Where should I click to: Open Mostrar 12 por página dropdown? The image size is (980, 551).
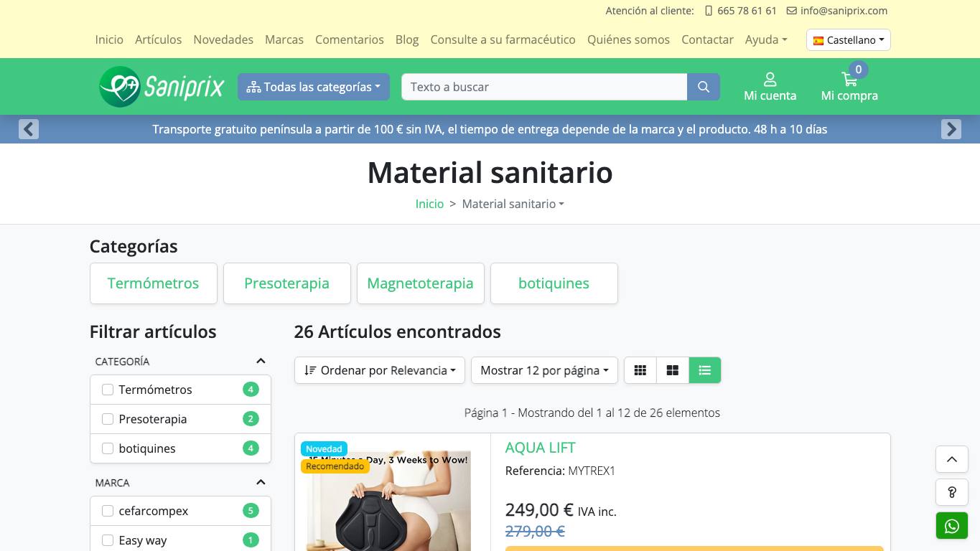(x=544, y=370)
